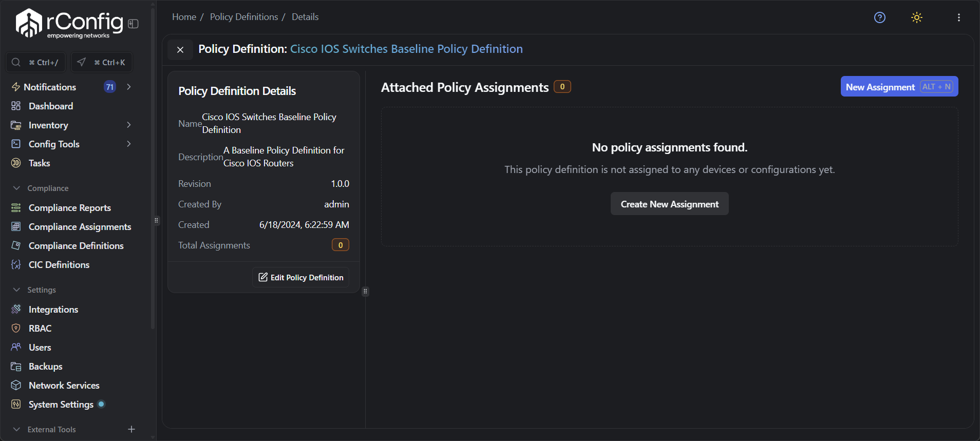Click the RBAC shield icon
Screen dimensions: 980x441
coord(16,328)
